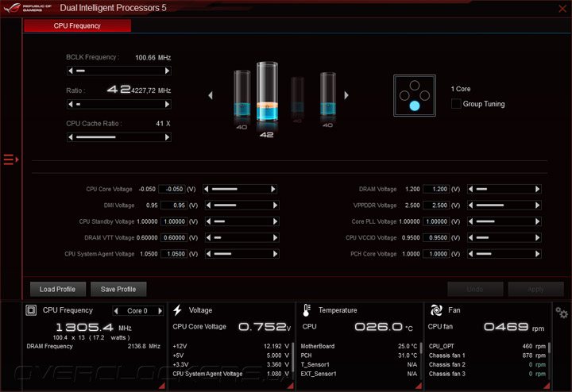Click the Save Profile button
Image resolution: width=572 pixels, height=392 pixels.
118,290
